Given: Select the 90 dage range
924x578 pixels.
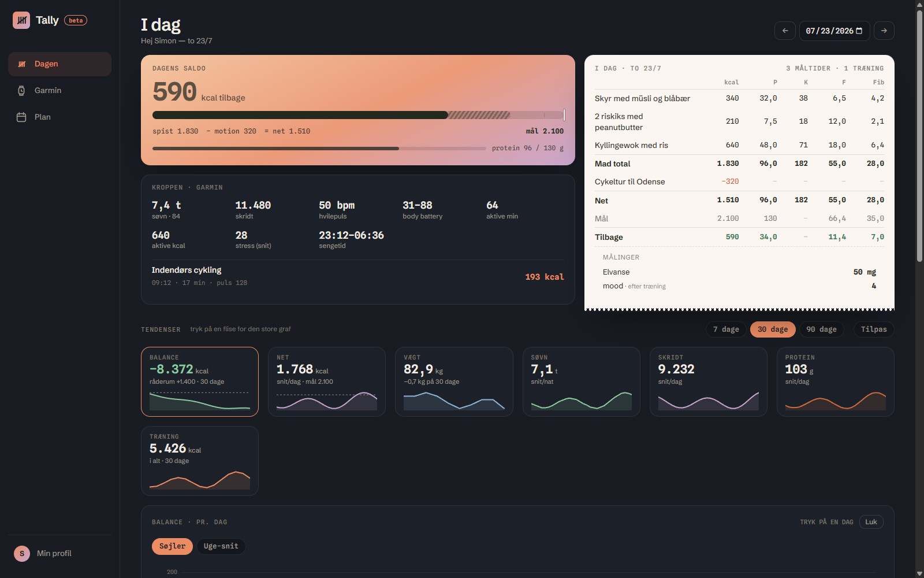Looking at the screenshot, I should [x=821, y=329].
